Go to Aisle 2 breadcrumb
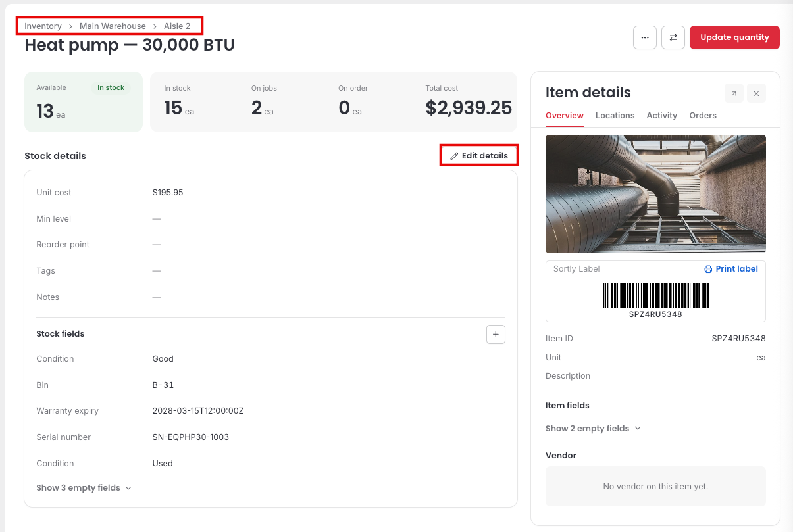The width and height of the screenshot is (793, 532). coord(177,26)
